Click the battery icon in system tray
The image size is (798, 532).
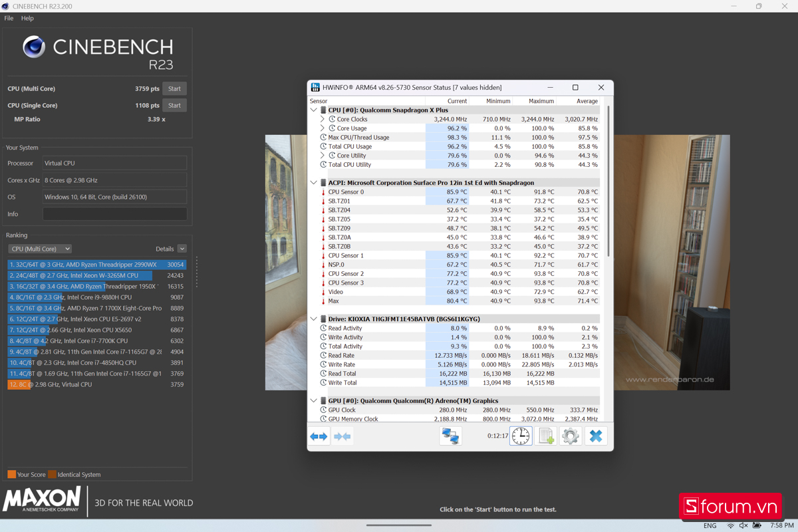point(757,525)
